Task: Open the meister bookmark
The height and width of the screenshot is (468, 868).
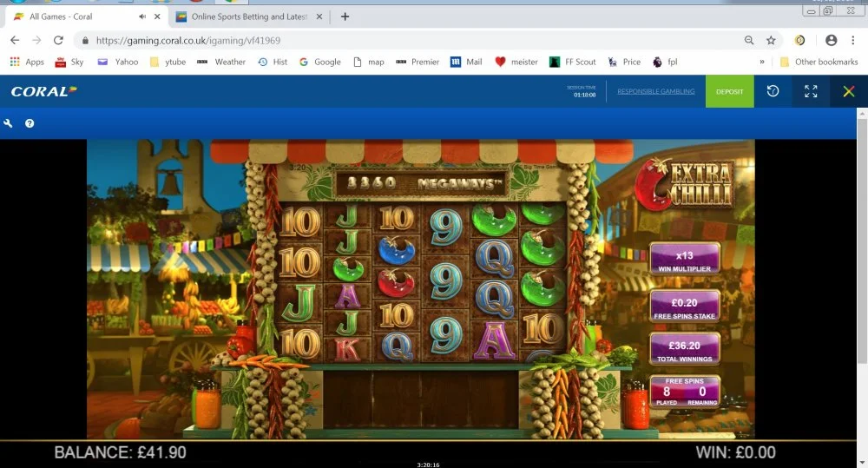Action: [x=516, y=62]
